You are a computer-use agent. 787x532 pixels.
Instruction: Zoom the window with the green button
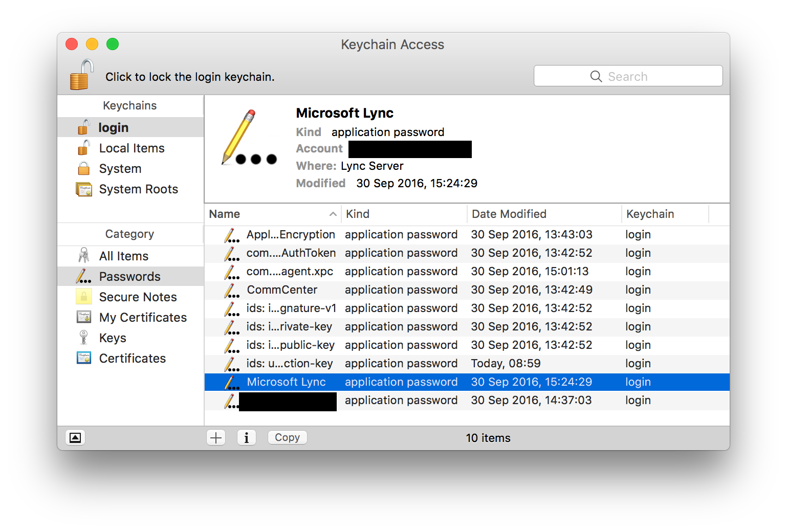click(113, 44)
